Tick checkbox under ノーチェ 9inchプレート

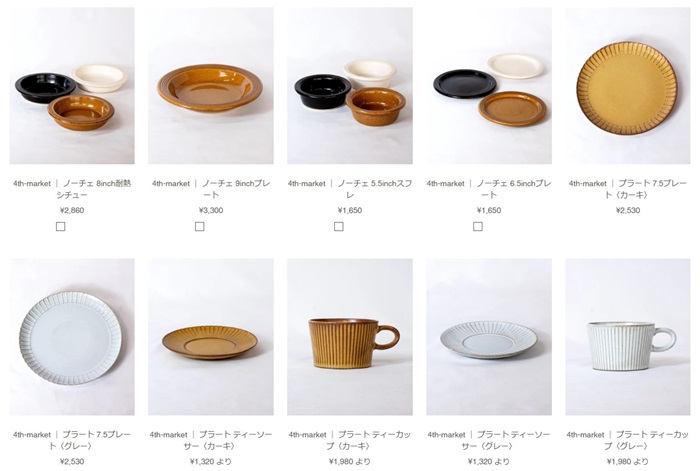(200, 227)
